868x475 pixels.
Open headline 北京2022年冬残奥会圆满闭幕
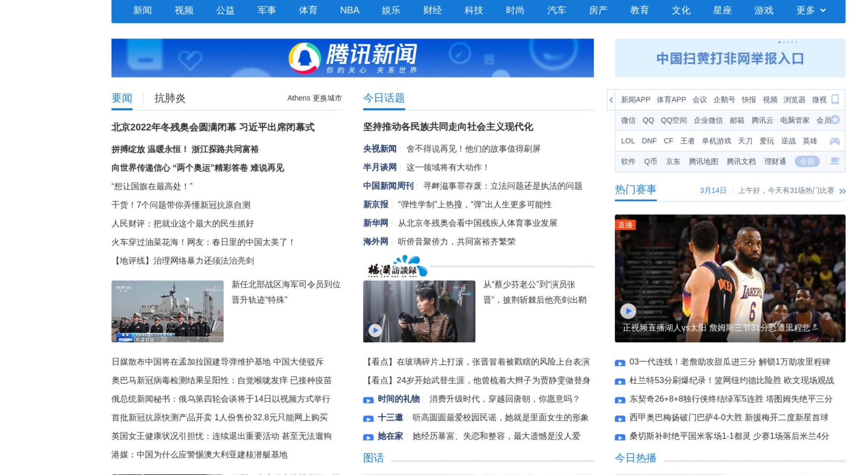[213, 127]
